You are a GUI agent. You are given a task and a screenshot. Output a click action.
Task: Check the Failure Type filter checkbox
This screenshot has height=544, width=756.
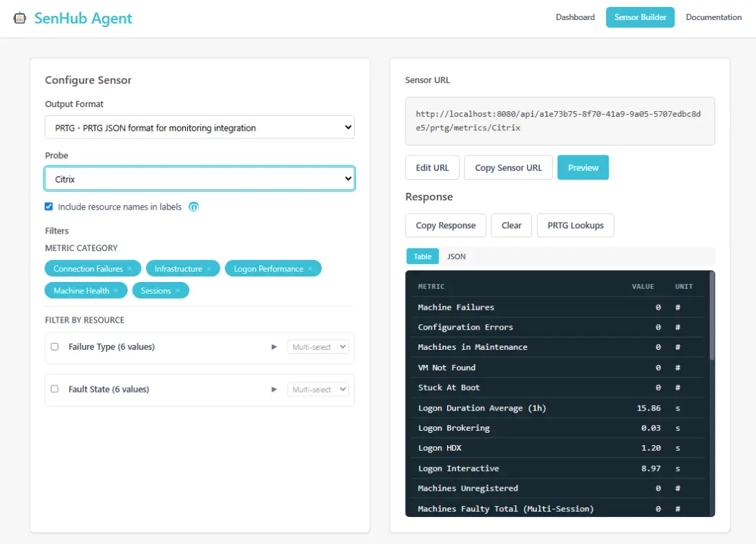(x=55, y=347)
